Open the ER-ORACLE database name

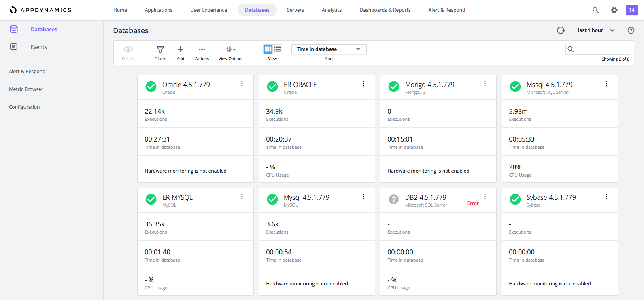[300, 85]
